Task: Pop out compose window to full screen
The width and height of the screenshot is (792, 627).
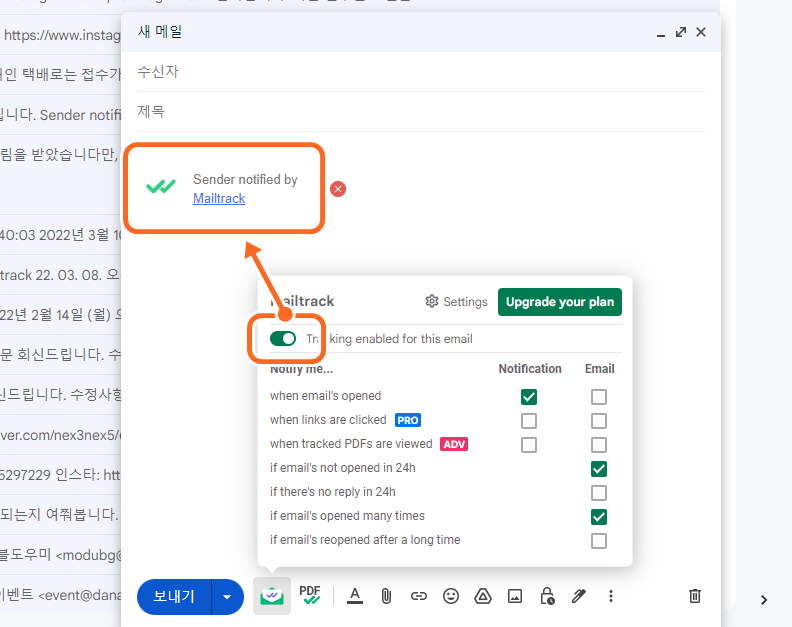Action: tap(681, 32)
